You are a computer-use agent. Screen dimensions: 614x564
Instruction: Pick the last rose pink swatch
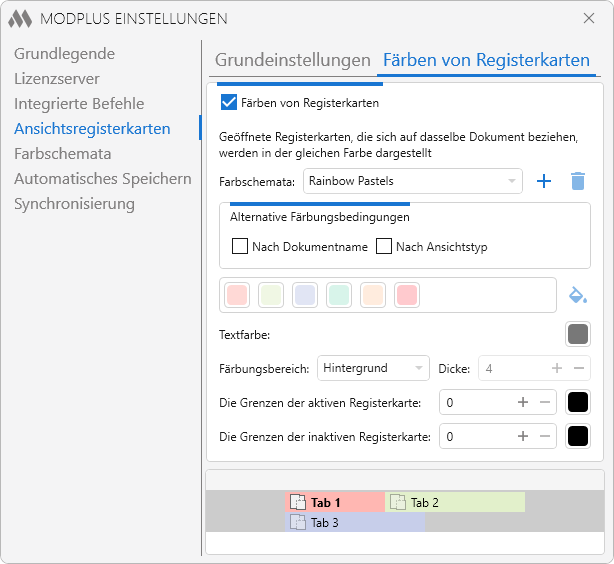point(407,295)
